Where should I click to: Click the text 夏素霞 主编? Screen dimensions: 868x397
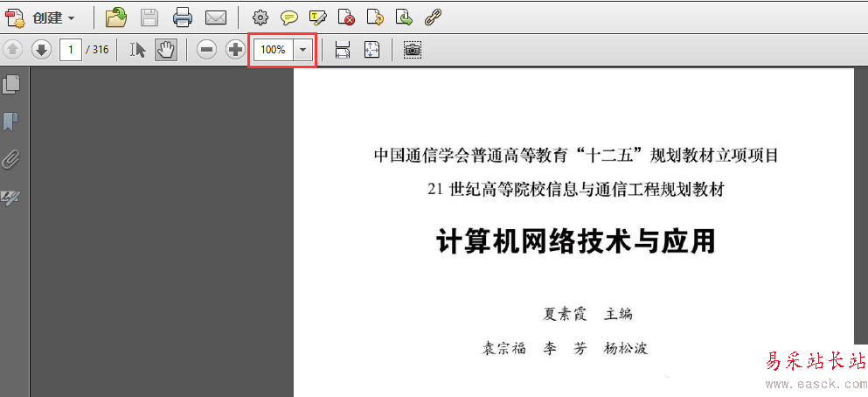(x=587, y=315)
